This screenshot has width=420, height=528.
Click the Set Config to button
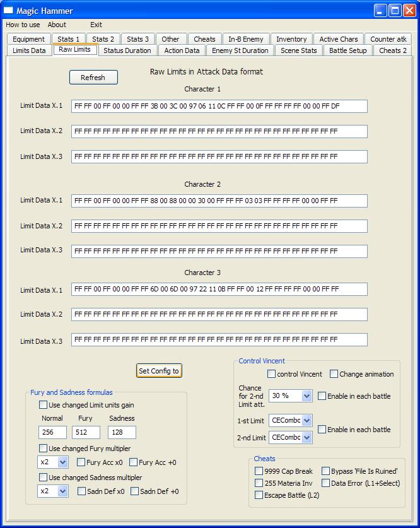159,371
